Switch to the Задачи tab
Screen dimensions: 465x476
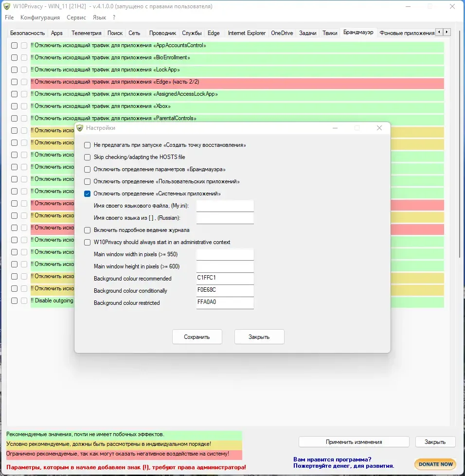tap(308, 33)
